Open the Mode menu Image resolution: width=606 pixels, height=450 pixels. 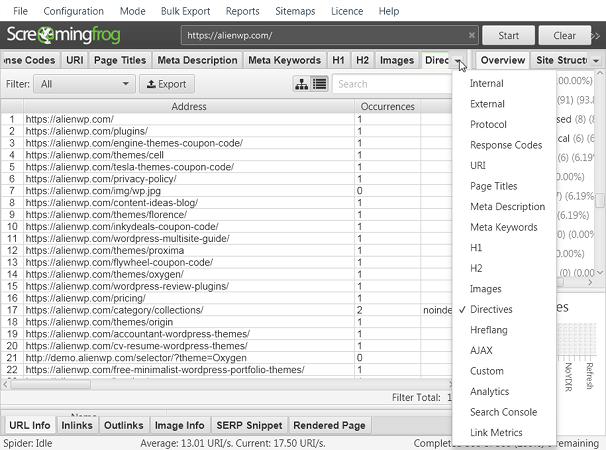coord(133,11)
